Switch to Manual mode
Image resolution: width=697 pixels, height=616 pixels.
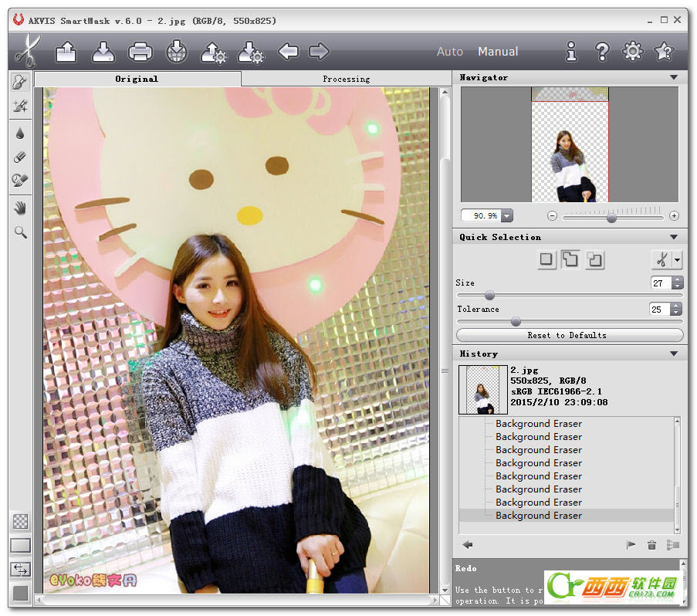pos(498,52)
